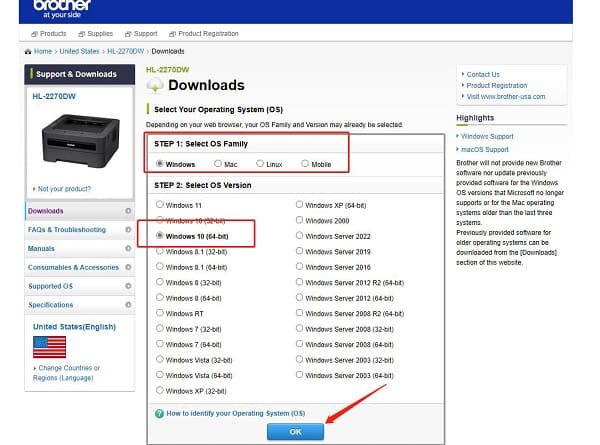This screenshot has width=600, height=445.
Task: Click the green question mark help icon
Action: (x=159, y=414)
